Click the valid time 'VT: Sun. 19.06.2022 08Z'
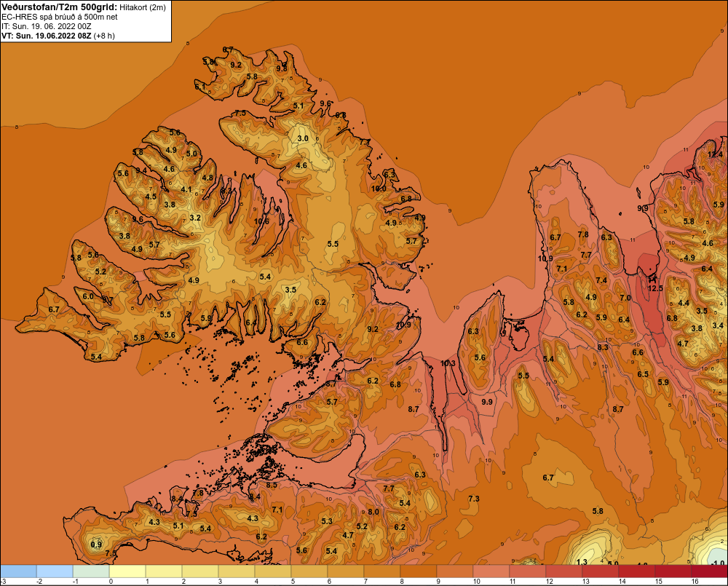The width and height of the screenshot is (728, 586). [x=47, y=36]
